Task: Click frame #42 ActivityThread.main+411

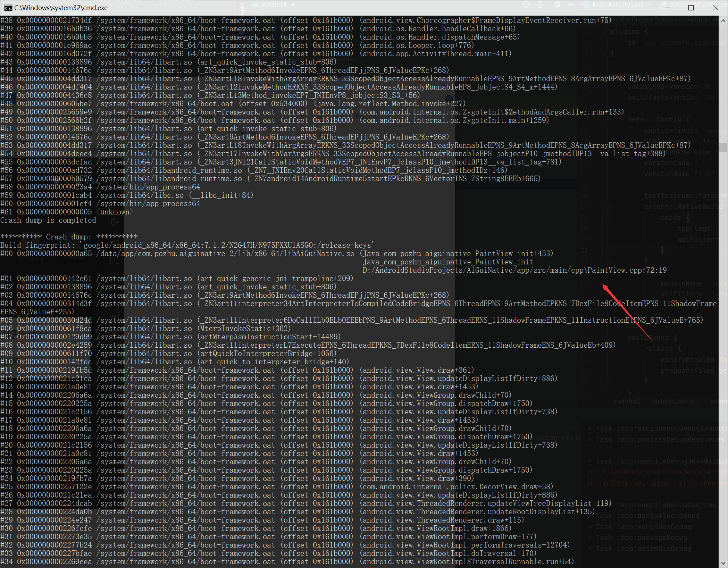Action: click(x=256, y=54)
